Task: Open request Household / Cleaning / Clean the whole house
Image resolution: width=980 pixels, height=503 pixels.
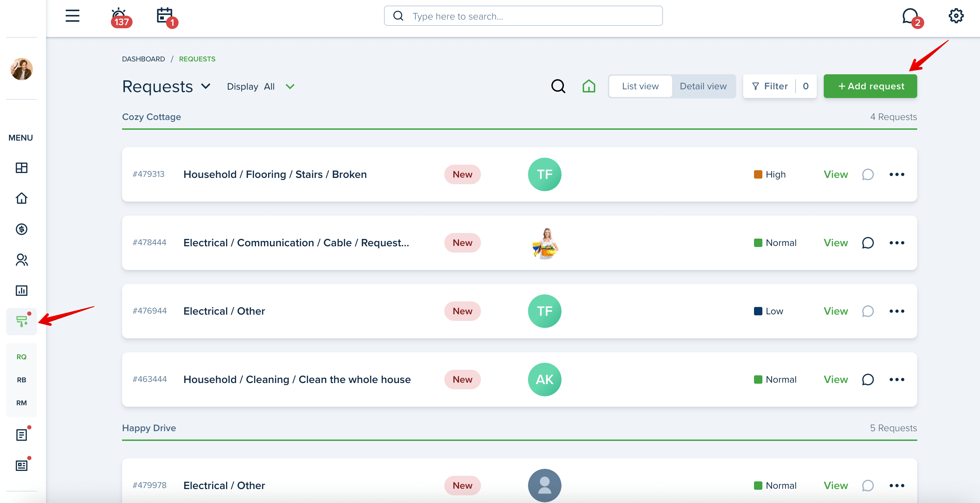Action: click(297, 379)
